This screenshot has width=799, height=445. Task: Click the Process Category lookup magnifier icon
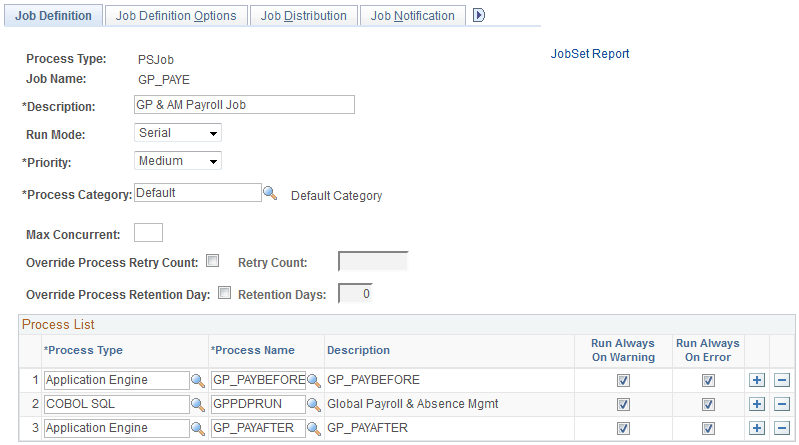[x=270, y=193]
